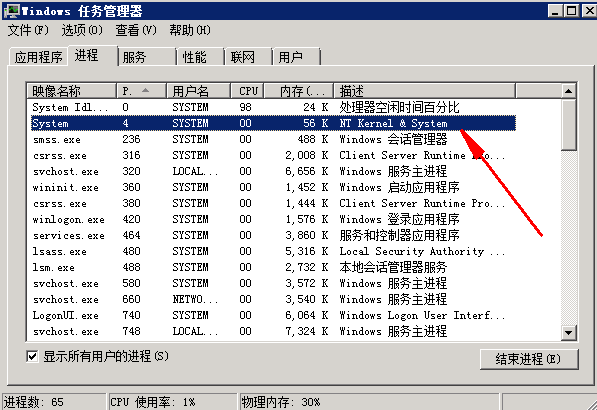Click the 结束进程(E) button
This screenshot has width=597, height=410.
pos(529,359)
